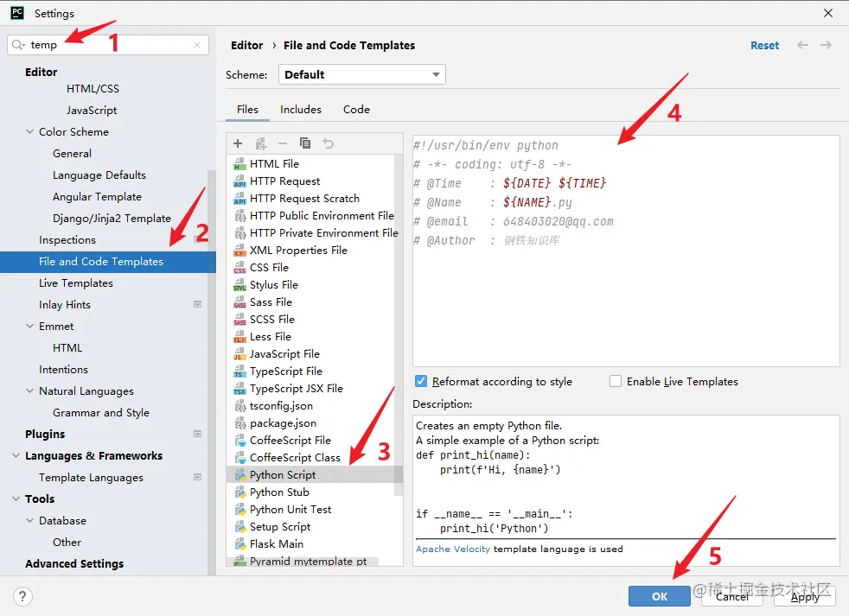
Task: Click the Reset to Default revert icon
Action: click(x=329, y=143)
